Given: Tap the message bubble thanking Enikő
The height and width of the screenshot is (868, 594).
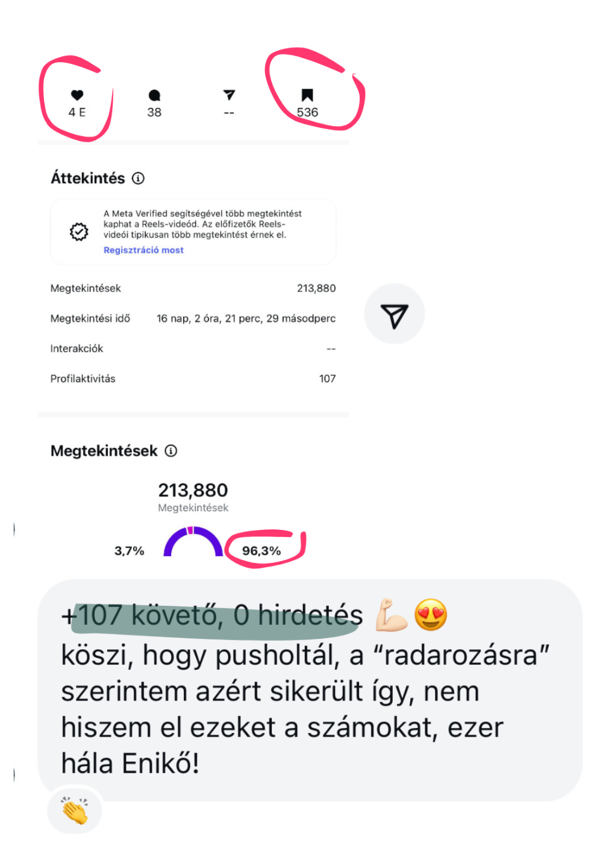Looking at the screenshot, I should [310, 690].
